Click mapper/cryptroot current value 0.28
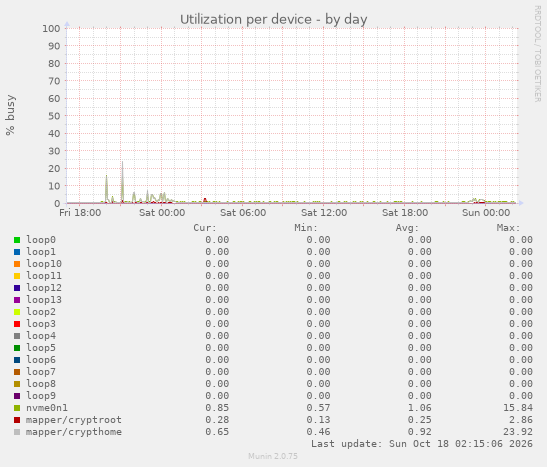Viewport: 547px width, 467px height. click(x=217, y=420)
